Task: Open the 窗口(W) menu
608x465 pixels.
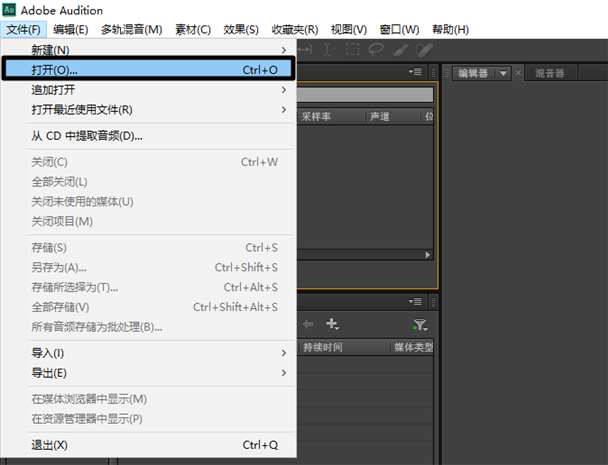Action: (x=399, y=29)
